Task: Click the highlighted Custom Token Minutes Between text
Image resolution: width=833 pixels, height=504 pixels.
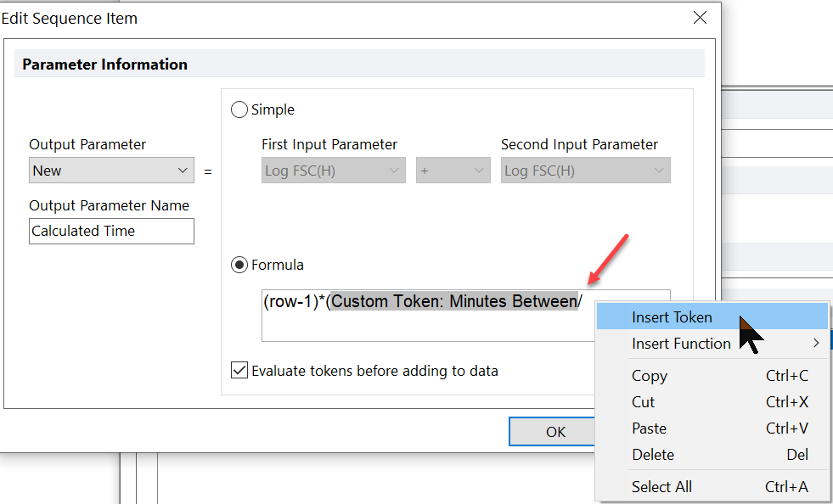Action: pos(454,301)
